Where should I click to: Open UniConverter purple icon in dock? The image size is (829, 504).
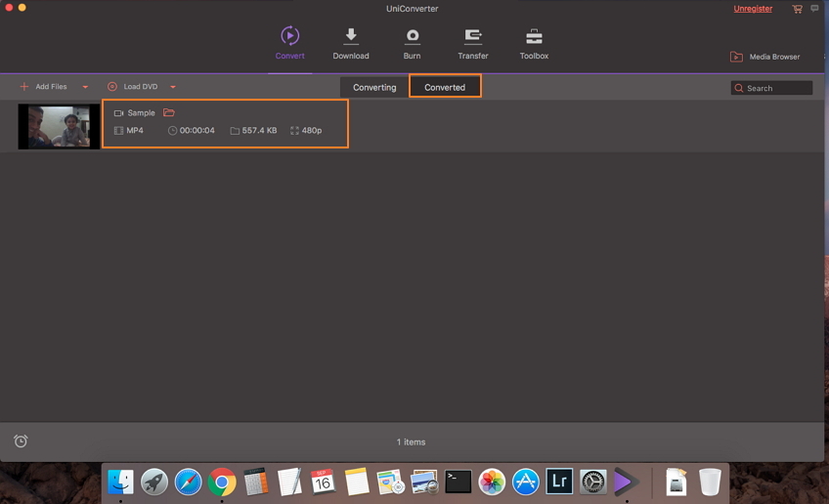point(627,482)
